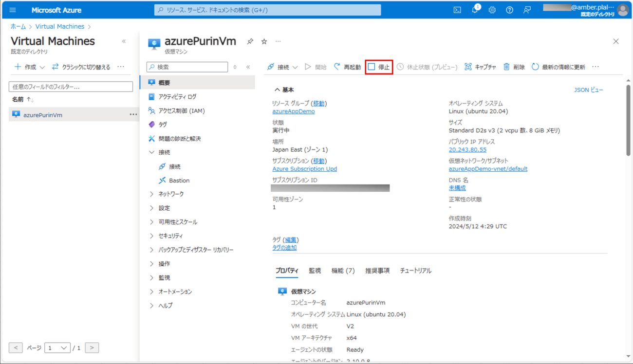Launch Cloud Shell from the top bar
Image resolution: width=633 pixels, height=364 pixels.
[x=457, y=10]
